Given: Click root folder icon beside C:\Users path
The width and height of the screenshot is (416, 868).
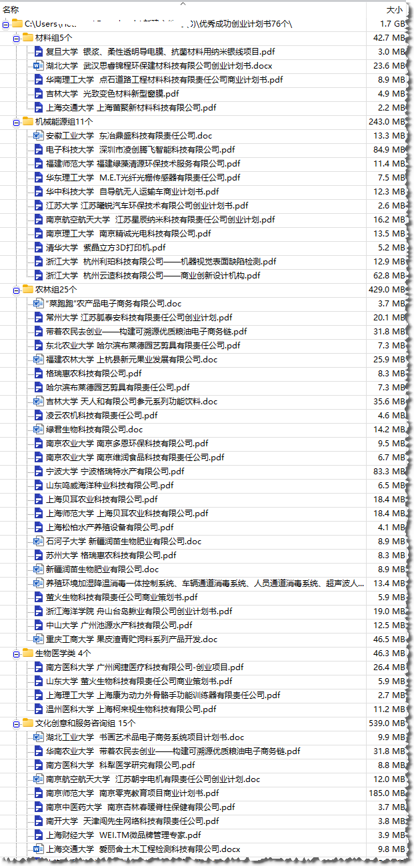Looking at the screenshot, I should pyautogui.click(x=17, y=23).
